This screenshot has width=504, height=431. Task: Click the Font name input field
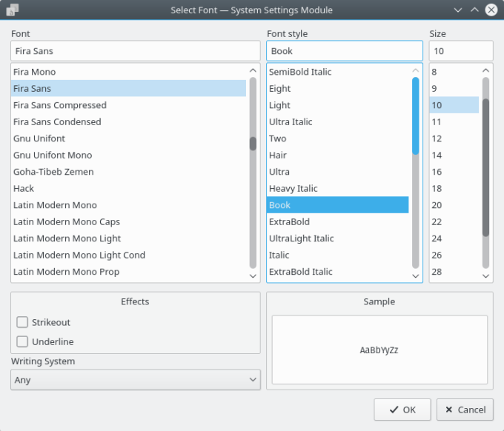pyautogui.click(x=136, y=51)
